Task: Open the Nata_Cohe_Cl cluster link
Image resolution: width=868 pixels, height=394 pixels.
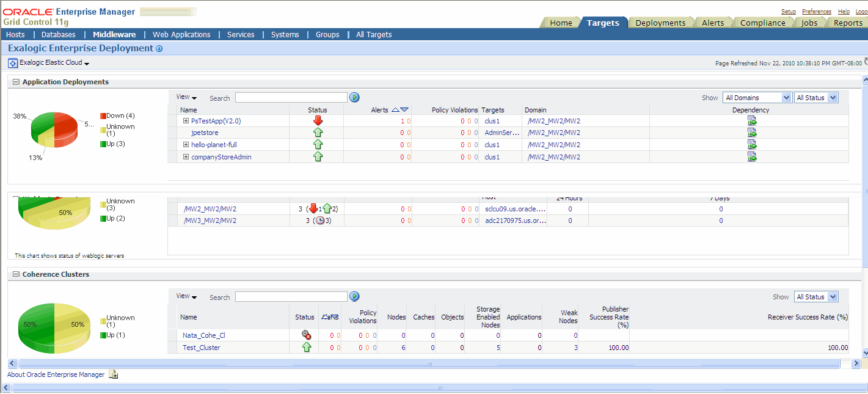Action: (204, 335)
